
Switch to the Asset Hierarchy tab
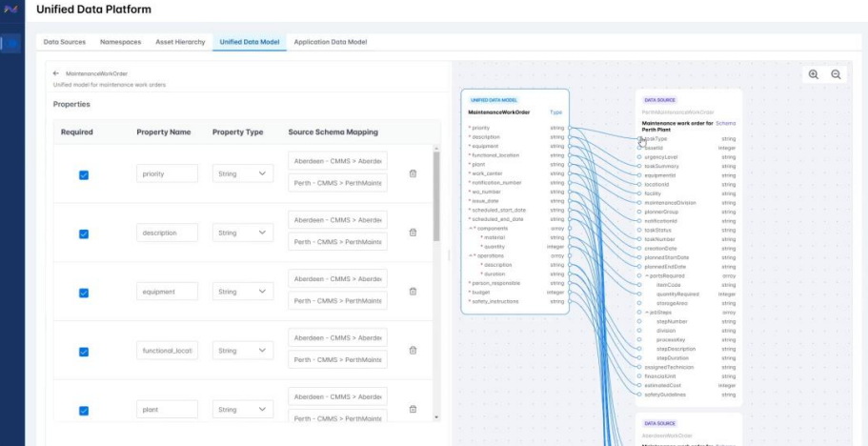pyautogui.click(x=180, y=42)
